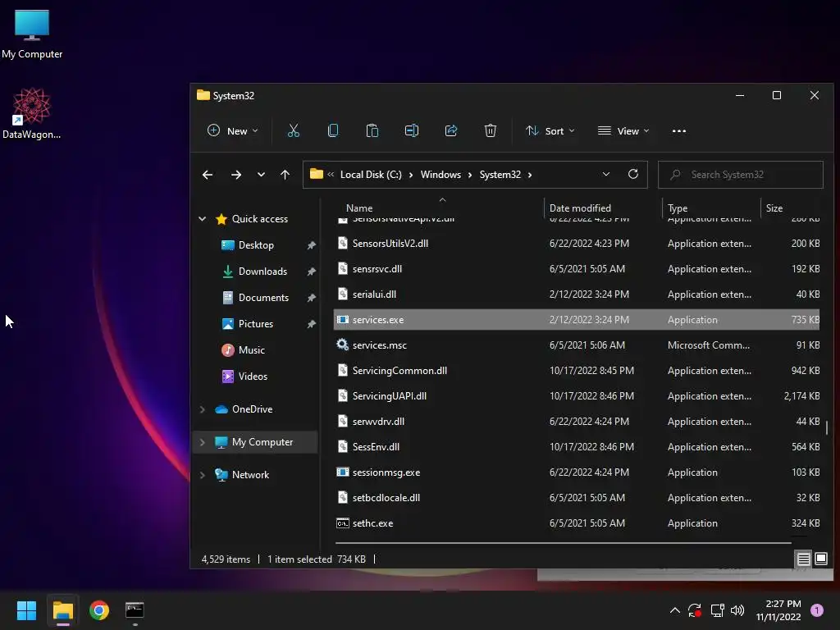Select the serialui.dll file
The width and height of the screenshot is (840, 630).
coord(577,294)
